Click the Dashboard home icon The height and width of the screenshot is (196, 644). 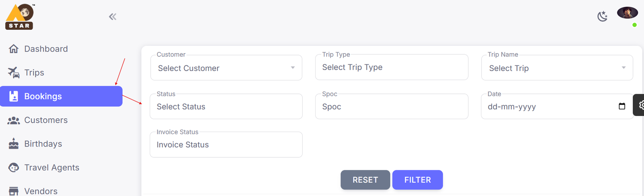14,49
